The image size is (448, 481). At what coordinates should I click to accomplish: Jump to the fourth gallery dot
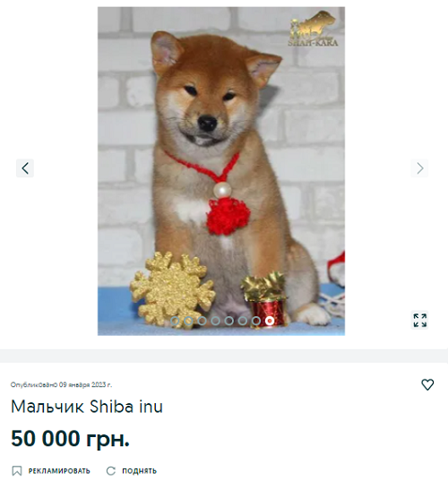pos(215,321)
